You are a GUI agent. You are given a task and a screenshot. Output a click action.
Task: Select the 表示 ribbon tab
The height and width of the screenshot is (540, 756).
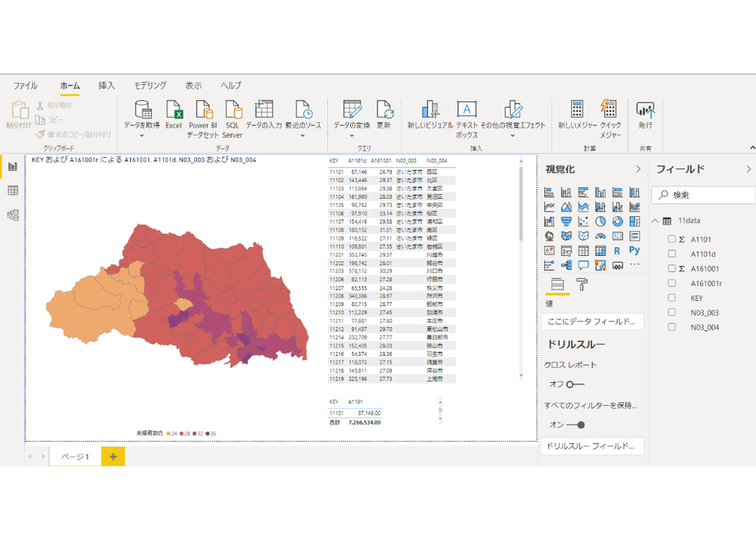(x=193, y=86)
